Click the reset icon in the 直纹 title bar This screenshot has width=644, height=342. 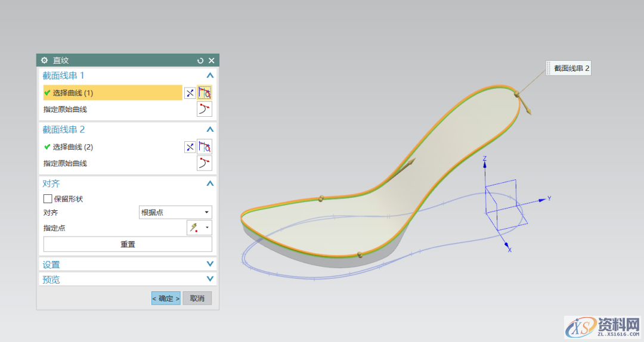coord(200,60)
